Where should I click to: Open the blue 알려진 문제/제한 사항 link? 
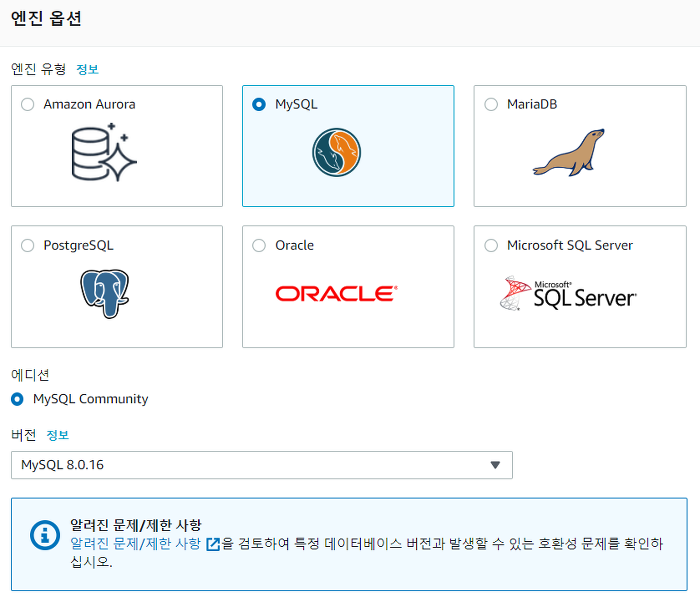click(136, 544)
